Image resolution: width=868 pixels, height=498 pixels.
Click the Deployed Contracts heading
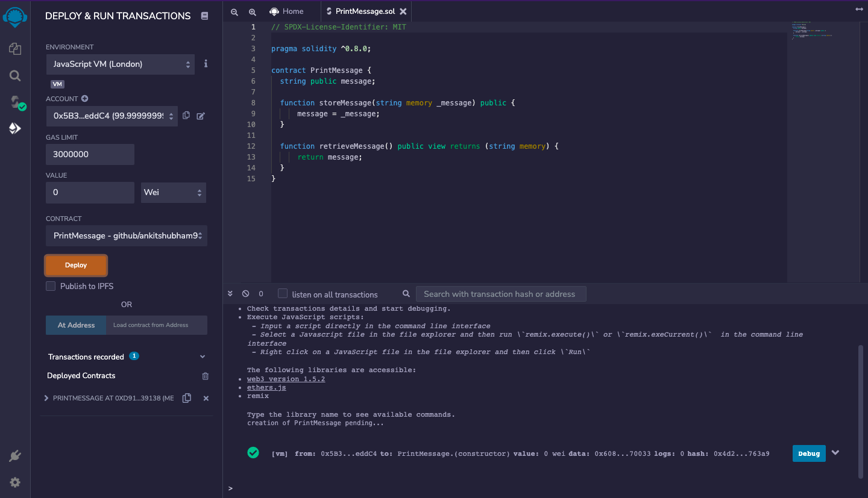point(81,375)
